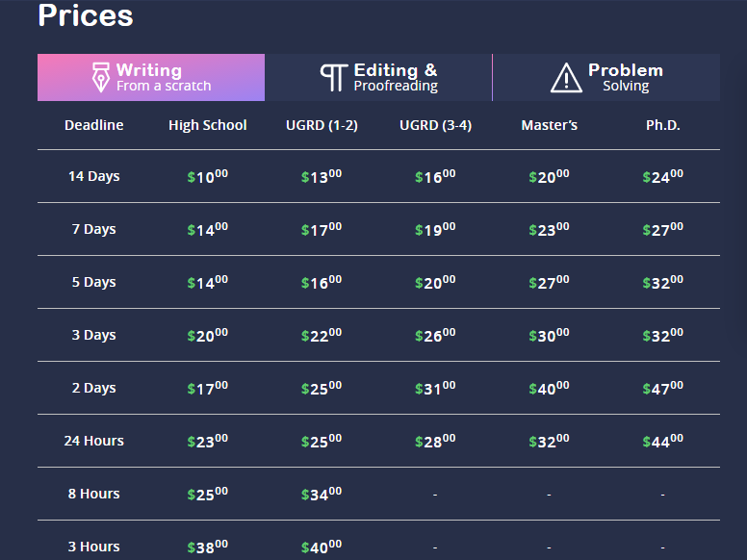Click 2 Days Master's price $40.00
Viewport: 747px width, 560px height.
point(550,388)
